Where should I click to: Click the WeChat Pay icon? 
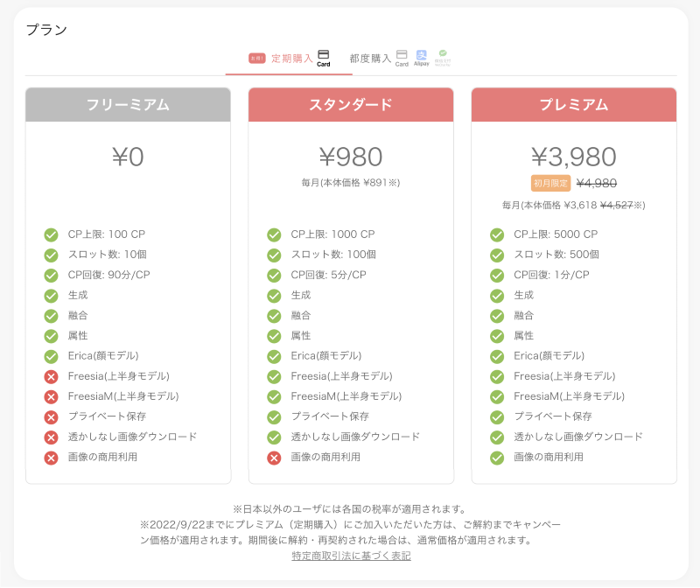[444, 58]
